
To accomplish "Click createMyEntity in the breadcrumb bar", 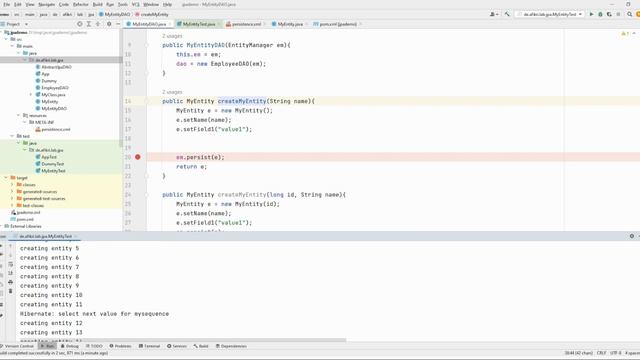I will pyautogui.click(x=151, y=14).
